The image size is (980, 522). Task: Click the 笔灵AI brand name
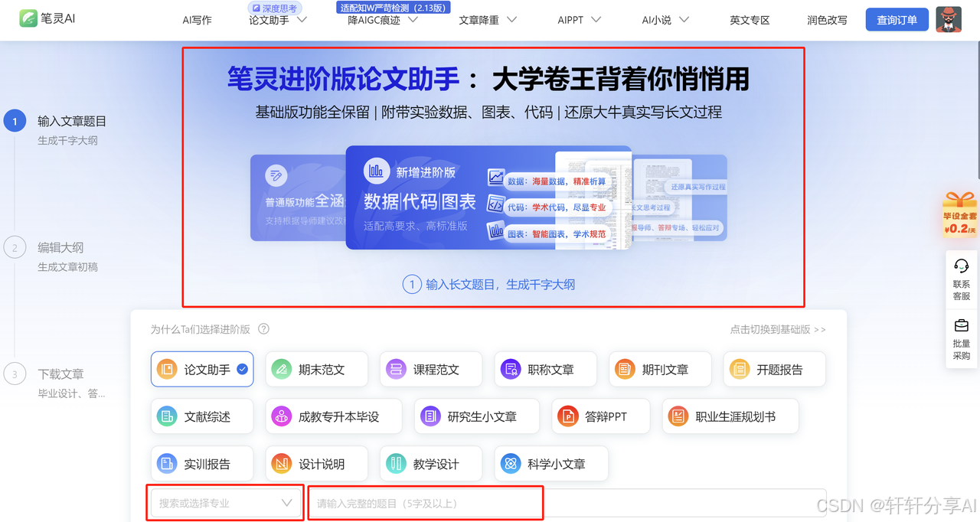[60, 19]
